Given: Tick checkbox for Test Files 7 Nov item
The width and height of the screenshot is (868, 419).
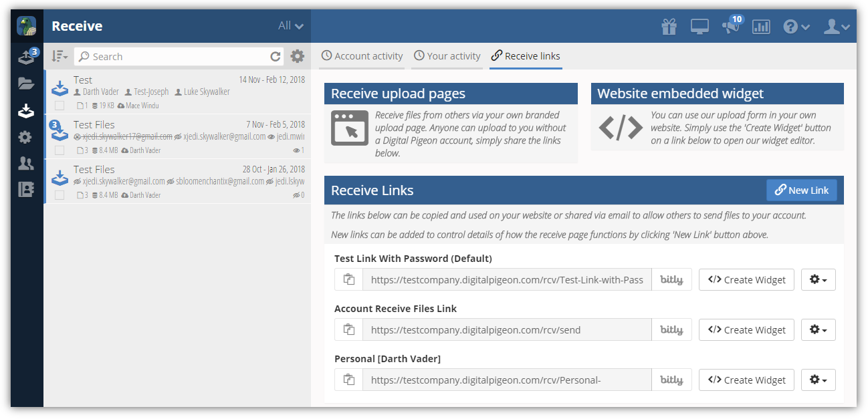Looking at the screenshot, I should pos(60,150).
